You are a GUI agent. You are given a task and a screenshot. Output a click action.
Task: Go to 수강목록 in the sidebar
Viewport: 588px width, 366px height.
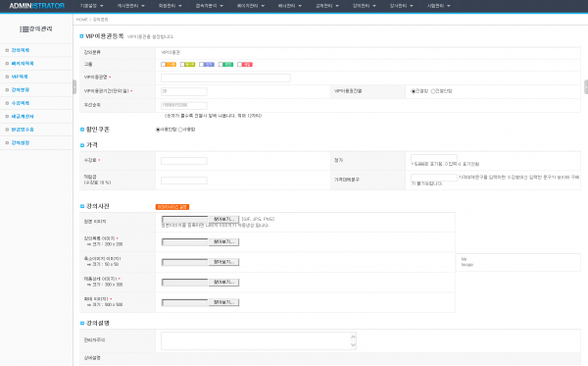tap(21, 103)
